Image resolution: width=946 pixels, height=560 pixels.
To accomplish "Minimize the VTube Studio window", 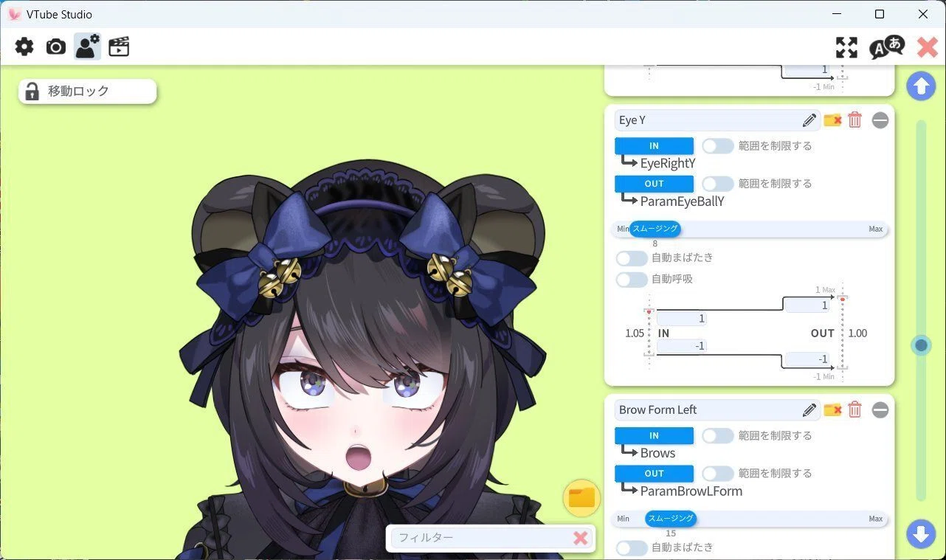I will (x=837, y=14).
